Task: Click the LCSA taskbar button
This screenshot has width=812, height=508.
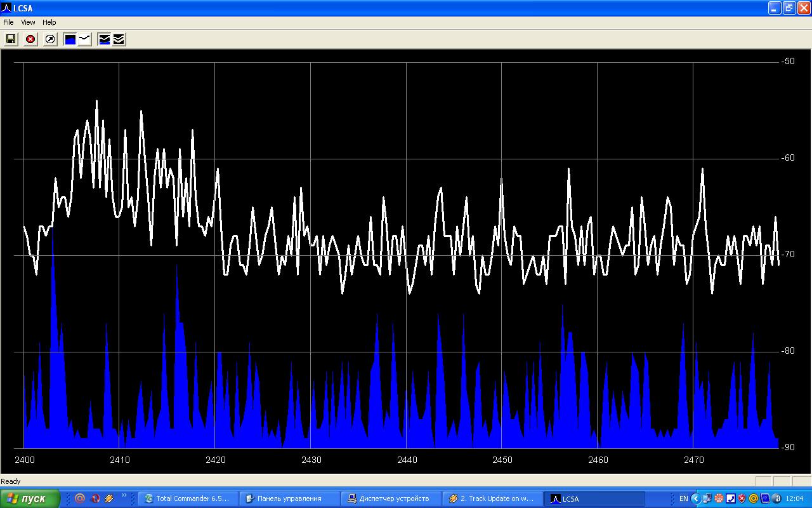Action: click(x=594, y=498)
